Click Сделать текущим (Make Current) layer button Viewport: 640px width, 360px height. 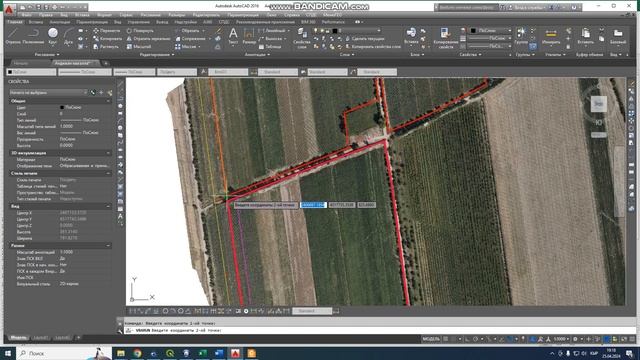point(364,39)
